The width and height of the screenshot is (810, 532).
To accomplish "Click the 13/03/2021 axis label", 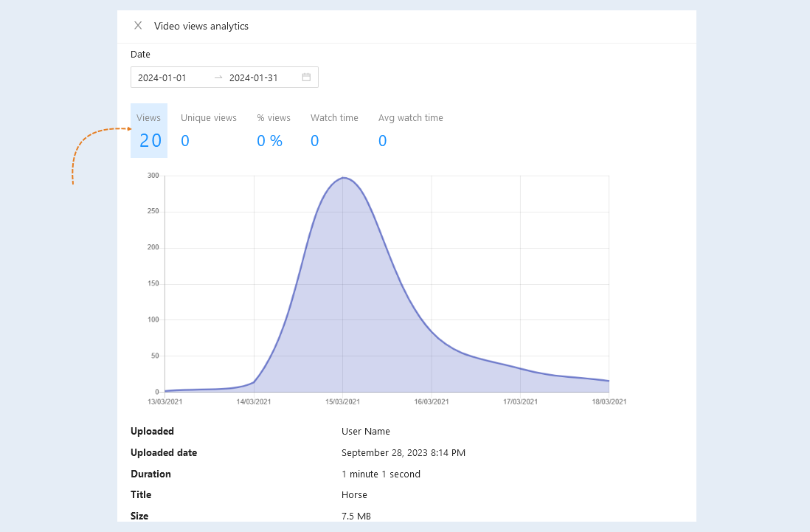I will pos(165,401).
